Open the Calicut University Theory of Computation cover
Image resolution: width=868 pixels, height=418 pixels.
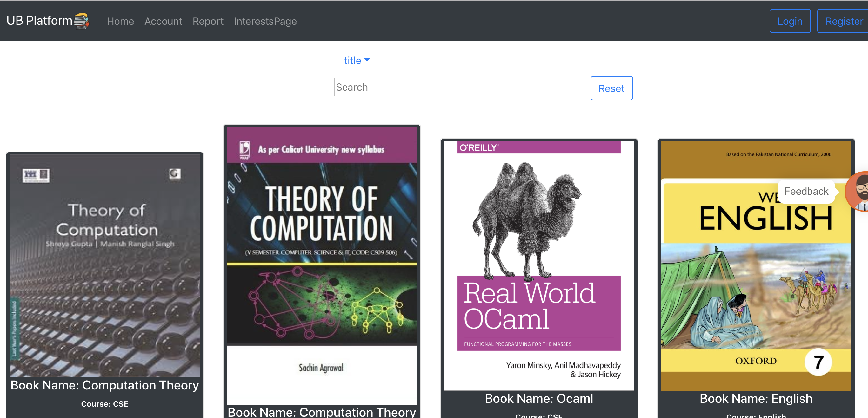pyautogui.click(x=322, y=265)
